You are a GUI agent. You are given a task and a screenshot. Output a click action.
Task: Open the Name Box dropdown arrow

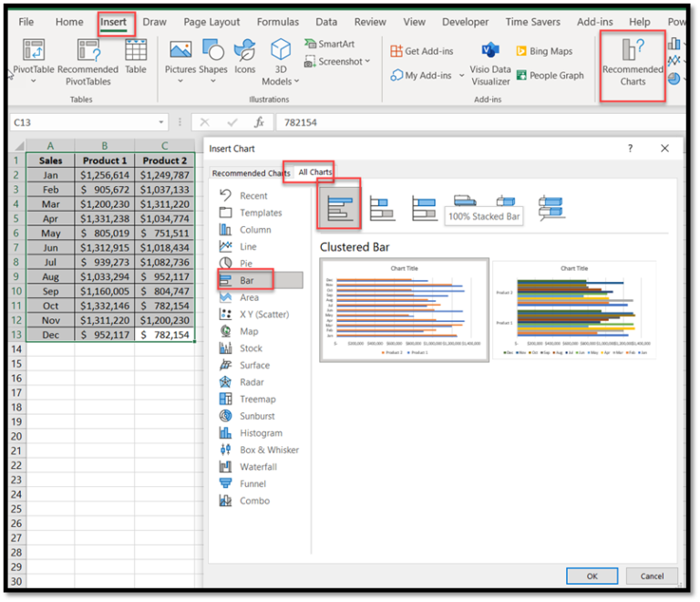tap(161, 122)
